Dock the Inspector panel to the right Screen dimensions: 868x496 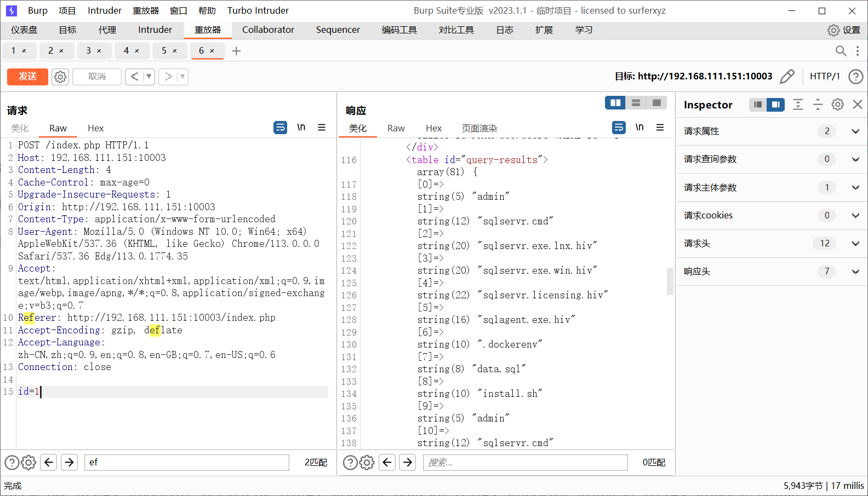[x=775, y=105]
